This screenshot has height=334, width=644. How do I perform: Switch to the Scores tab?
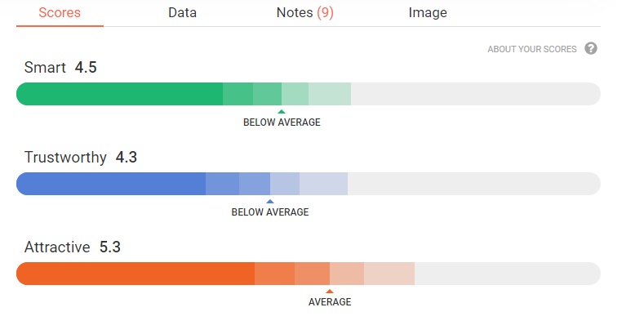(x=60, y=13)
